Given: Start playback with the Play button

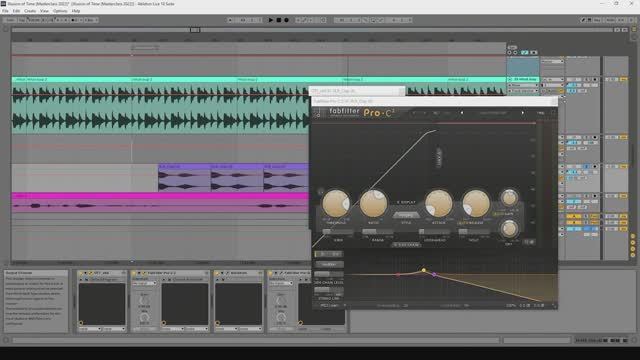Looking at the screenshot, I should click(x=271, y=20).
